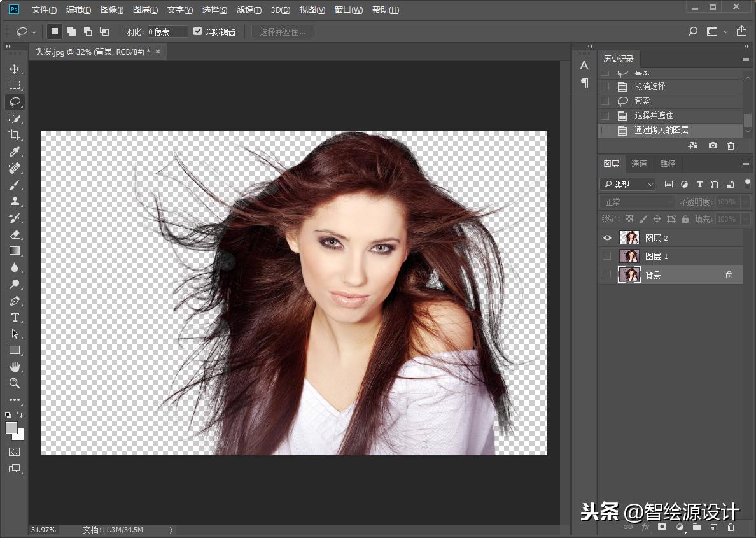Select the 取消选择 history state

coord(650,87)
